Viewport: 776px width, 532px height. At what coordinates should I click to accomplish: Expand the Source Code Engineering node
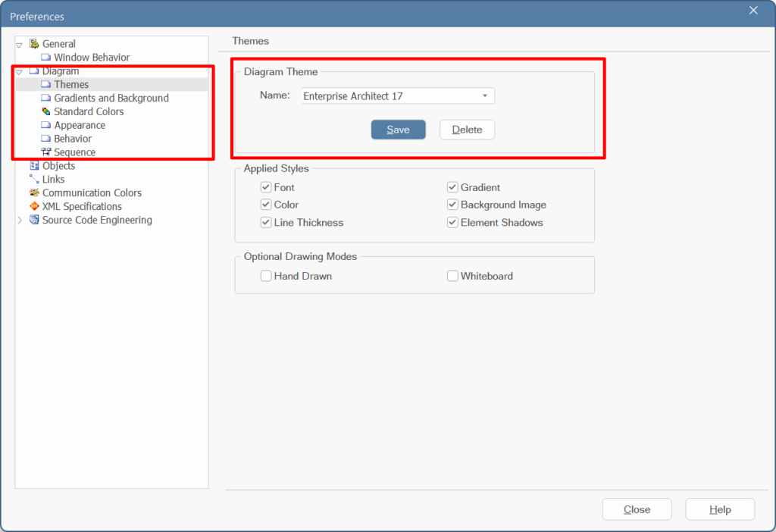[x=20, y=221]
